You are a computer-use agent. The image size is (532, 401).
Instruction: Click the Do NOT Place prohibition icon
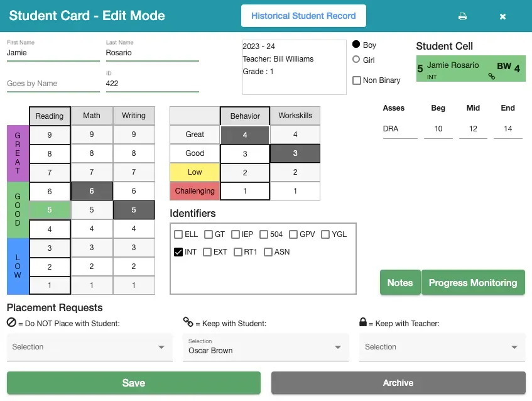[x=11, y=322]
